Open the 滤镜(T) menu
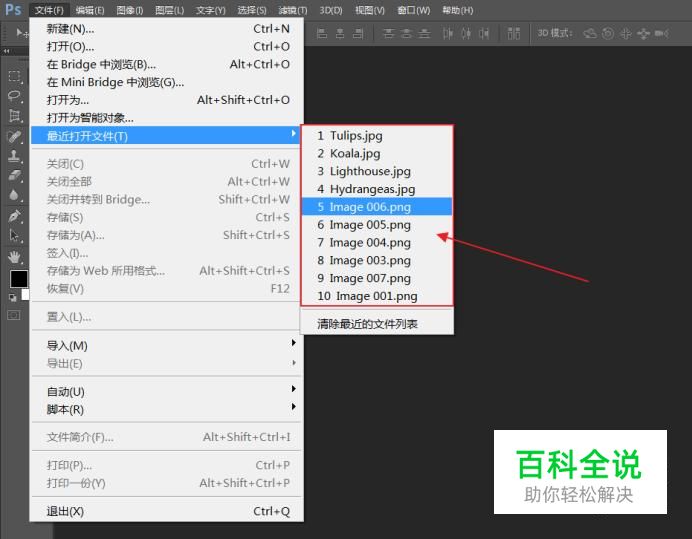 pos(293,10)
